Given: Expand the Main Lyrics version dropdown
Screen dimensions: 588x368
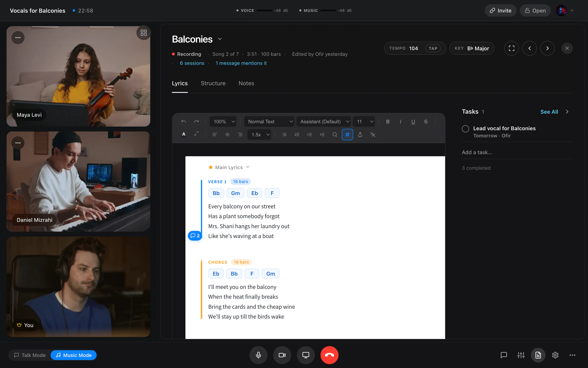Looking at the screenshot, I should pos(248,167).
